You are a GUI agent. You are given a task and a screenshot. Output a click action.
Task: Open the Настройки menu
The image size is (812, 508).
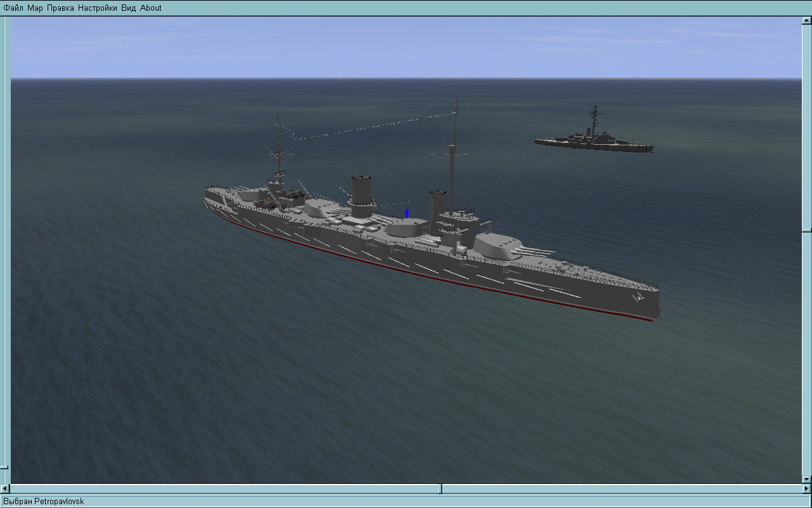(x=98, y=8)
